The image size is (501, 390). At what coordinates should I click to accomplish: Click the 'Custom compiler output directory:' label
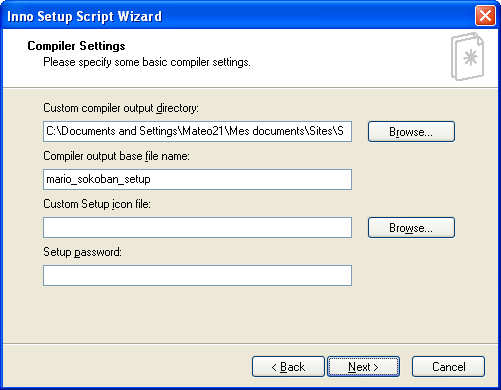coord(121,108)
